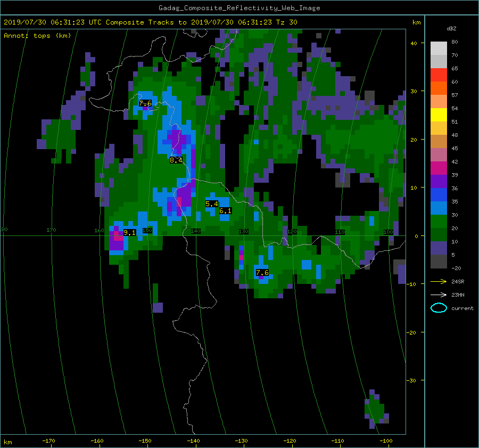Click the dark gray -20 dBZ color swatch
The height and width of the screenshot is (448, 479).
[x=439, y=262]
